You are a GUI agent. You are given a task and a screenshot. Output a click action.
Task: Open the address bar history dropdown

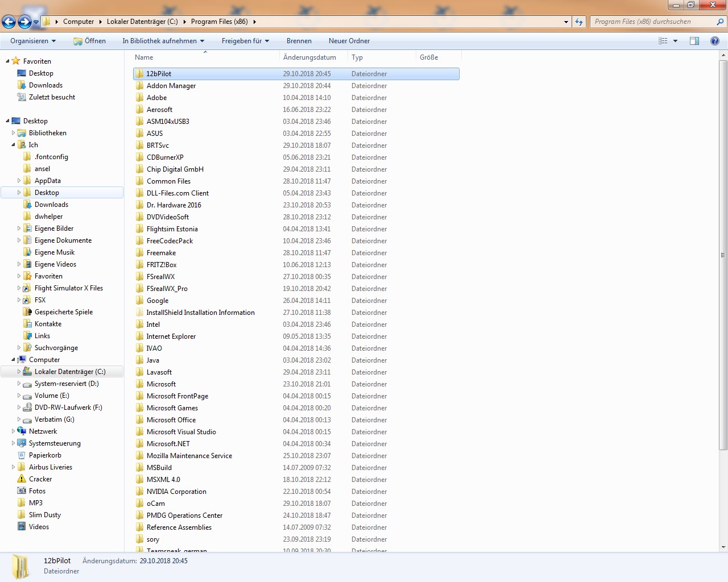(x=566, y=22)
